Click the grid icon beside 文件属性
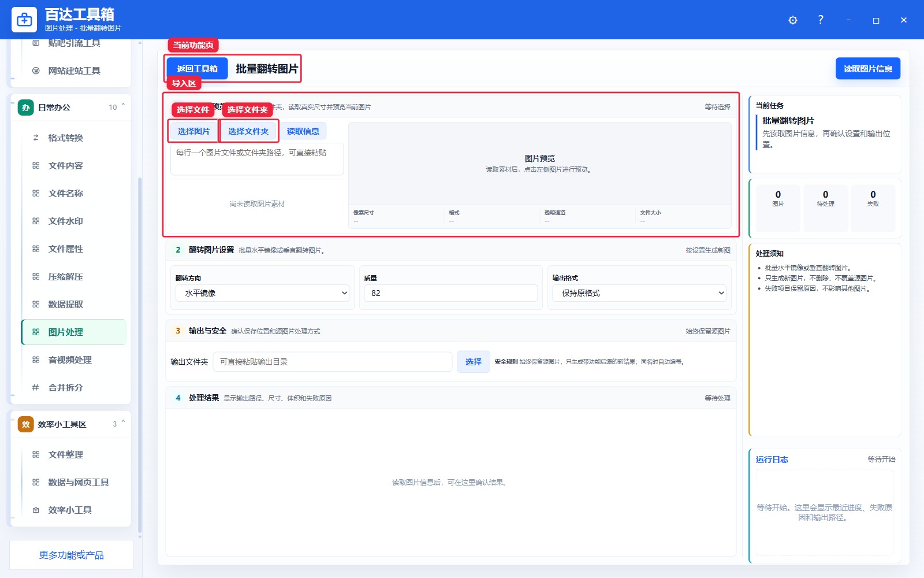Screen dimensions: 924x578 click(36, 249)
